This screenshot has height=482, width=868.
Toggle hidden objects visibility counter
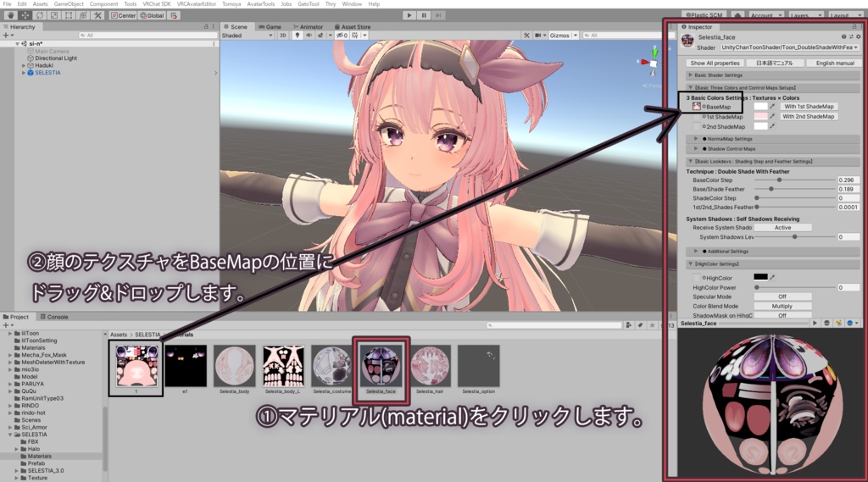coord(342,36)
